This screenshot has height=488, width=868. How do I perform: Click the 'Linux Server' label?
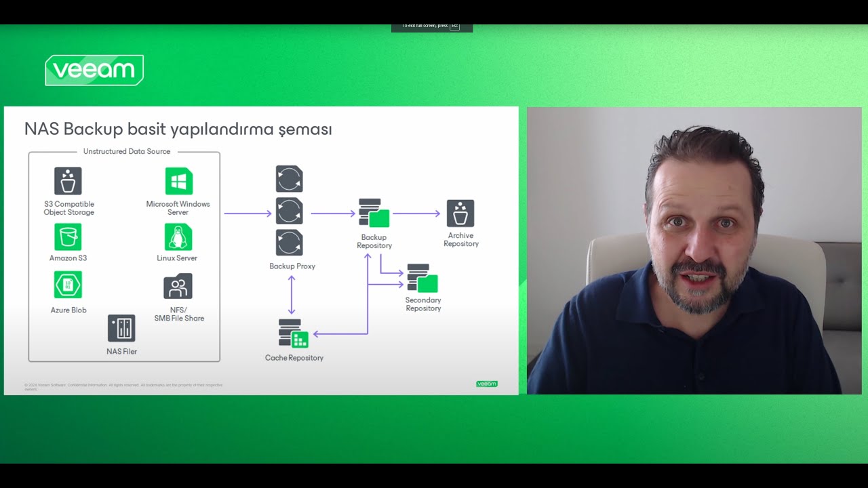pos(177,258)
